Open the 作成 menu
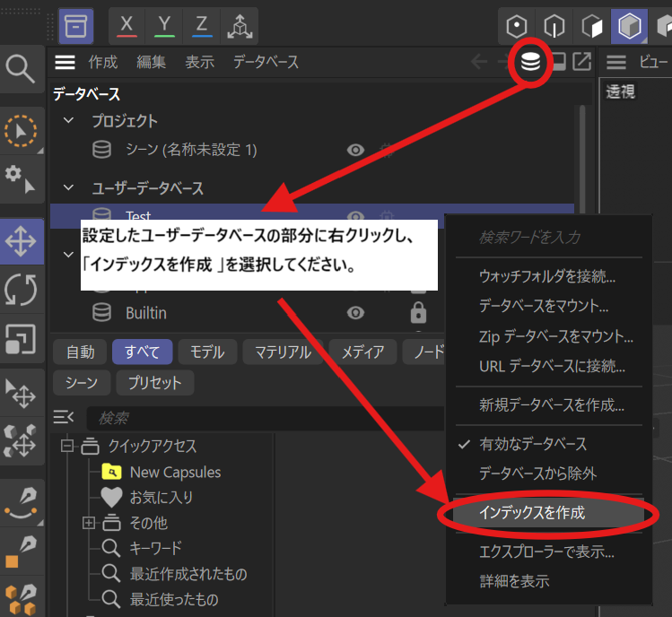The height and width of the screenshot is (617, 672). click(103, 62)
